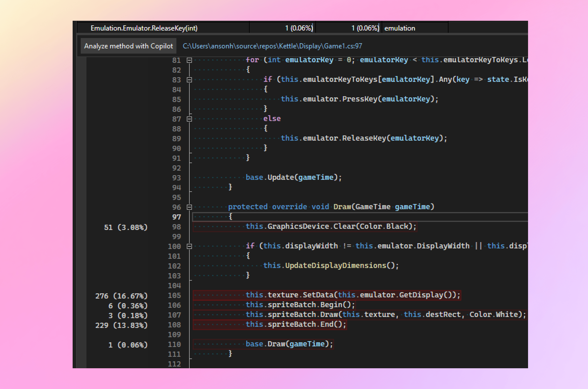Click the Analyze method with Copilot button

[x=129, y=46]
